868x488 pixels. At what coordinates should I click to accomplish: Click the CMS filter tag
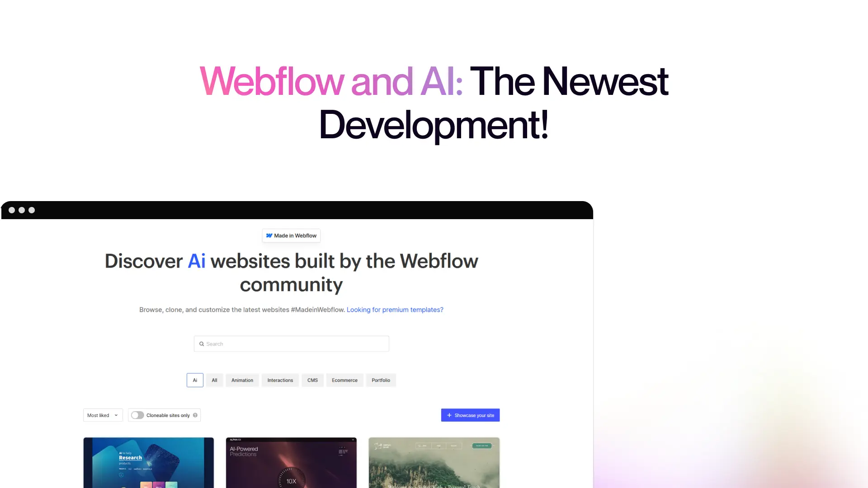tap(312, 380)
